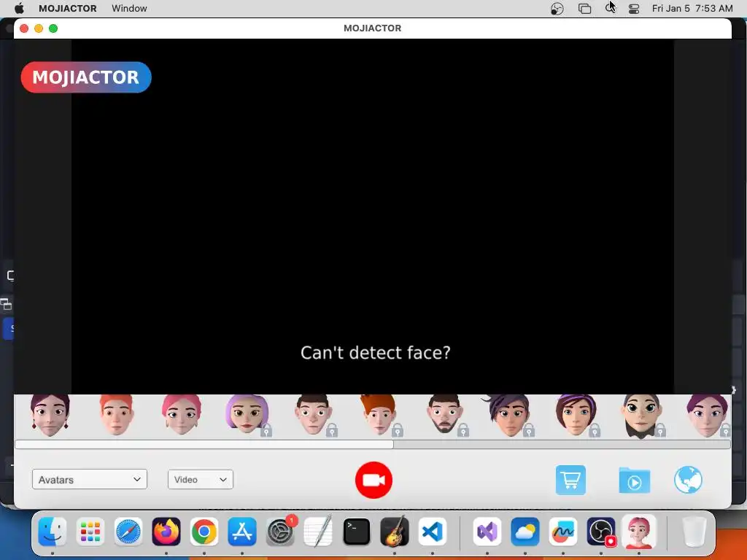Select the orange-haired man avatar, first of two
This screenshot has height=560, width=747.
(116, 415)
